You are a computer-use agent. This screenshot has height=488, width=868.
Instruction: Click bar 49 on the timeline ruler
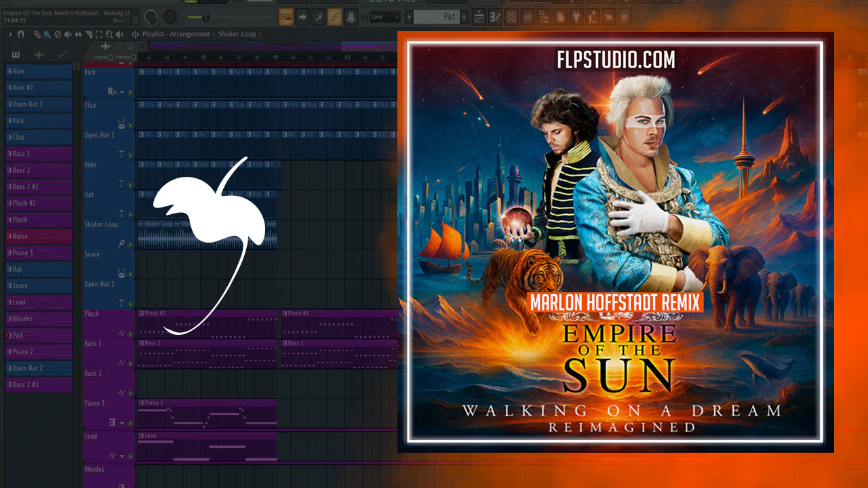[x=275, y=58]
